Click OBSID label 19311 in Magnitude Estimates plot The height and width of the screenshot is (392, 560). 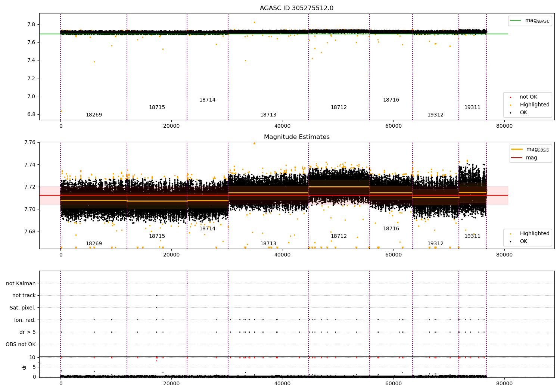pos(472,236)
